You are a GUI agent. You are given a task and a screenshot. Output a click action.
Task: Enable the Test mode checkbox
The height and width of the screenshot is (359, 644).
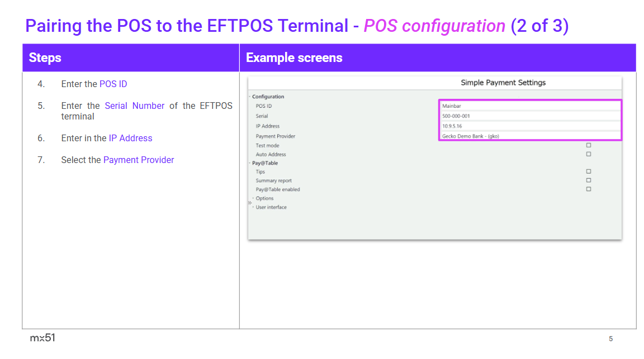coord(588,145)
